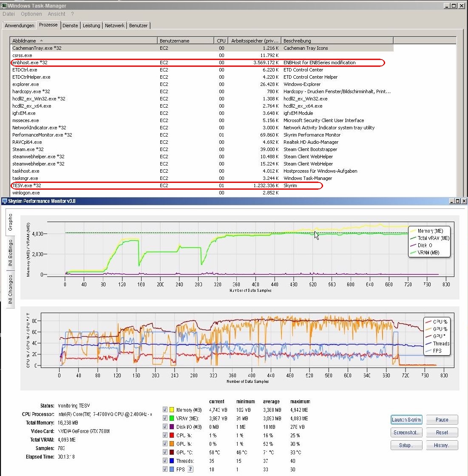Click the FPS help question mark icon

[x=190, y=469]
